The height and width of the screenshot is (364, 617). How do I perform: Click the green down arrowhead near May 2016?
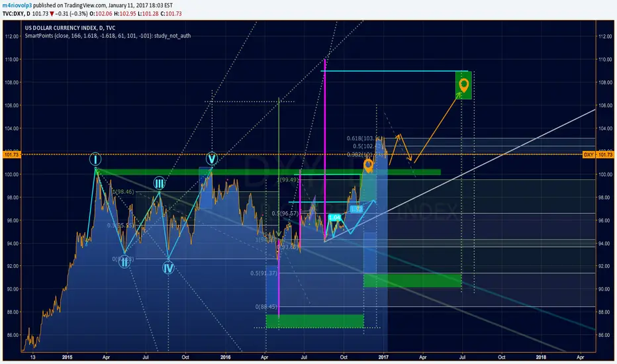(x=279, y=234)
